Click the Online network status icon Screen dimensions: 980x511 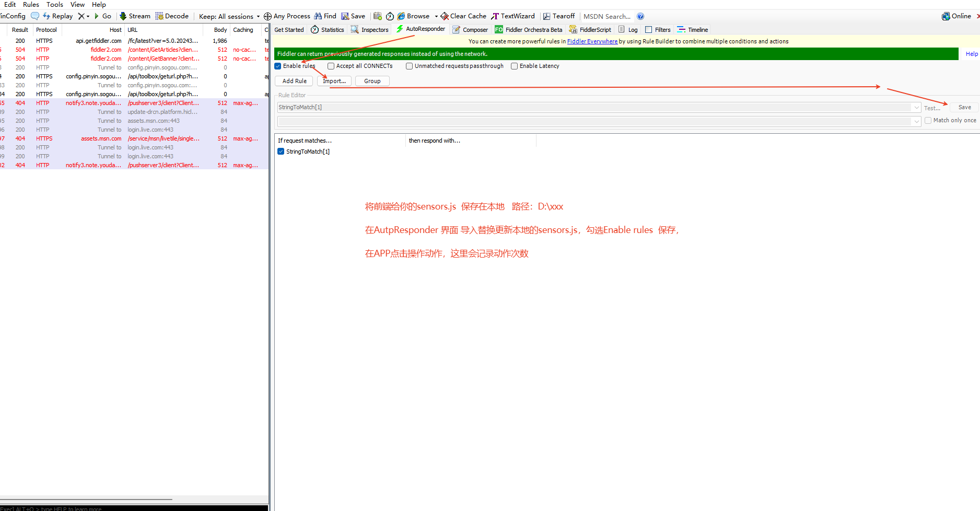point(946,16)
